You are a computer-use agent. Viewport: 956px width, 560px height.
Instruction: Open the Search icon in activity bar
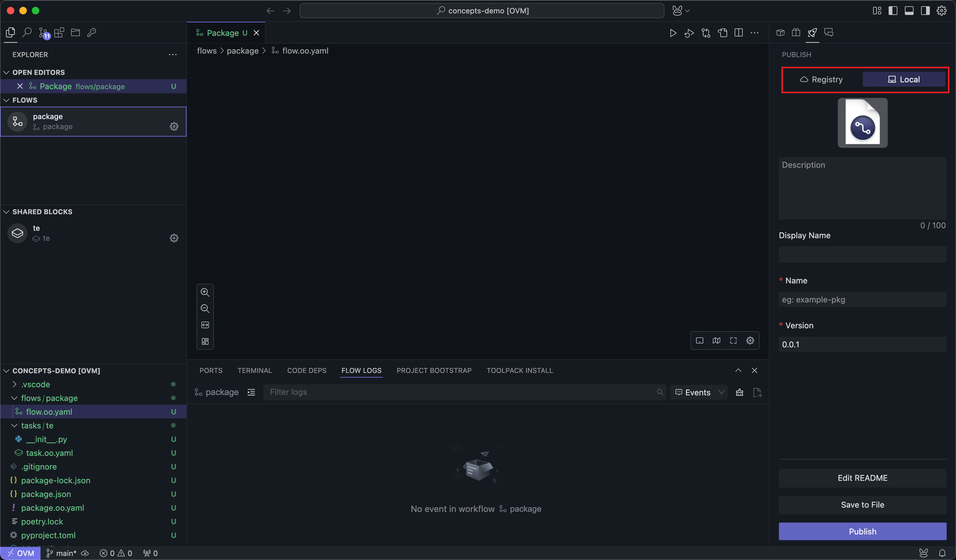pos(27,33)
